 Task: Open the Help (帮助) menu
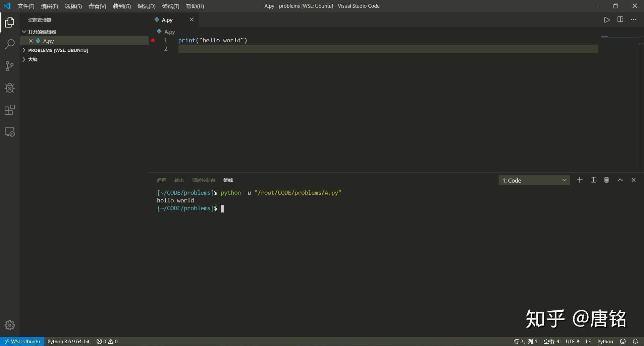(x=195, y=6)
